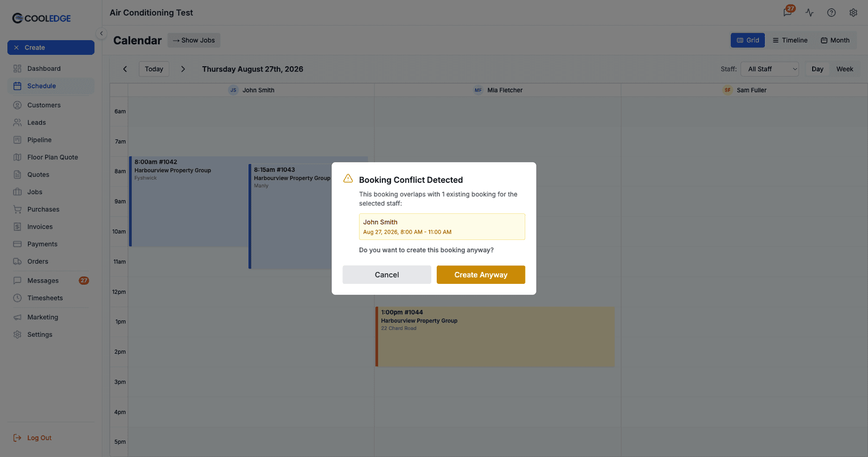Screen dimensions: 868x457
Task: Open the help question mark icon
Action: point(831,12)
